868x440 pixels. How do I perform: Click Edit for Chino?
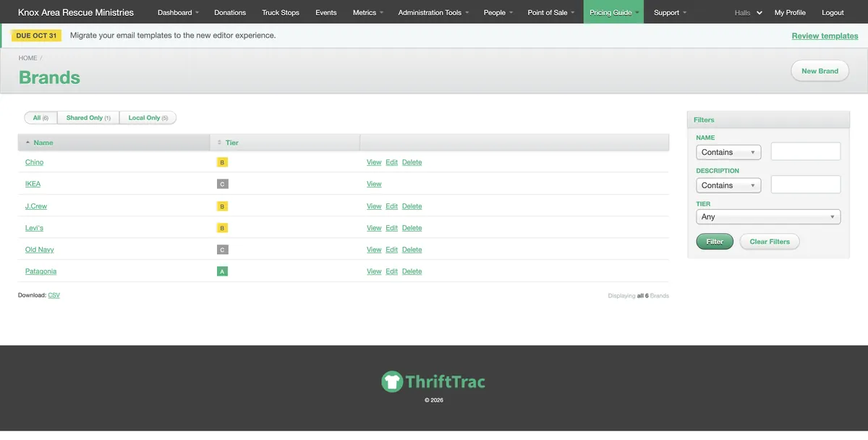point(391,163)
